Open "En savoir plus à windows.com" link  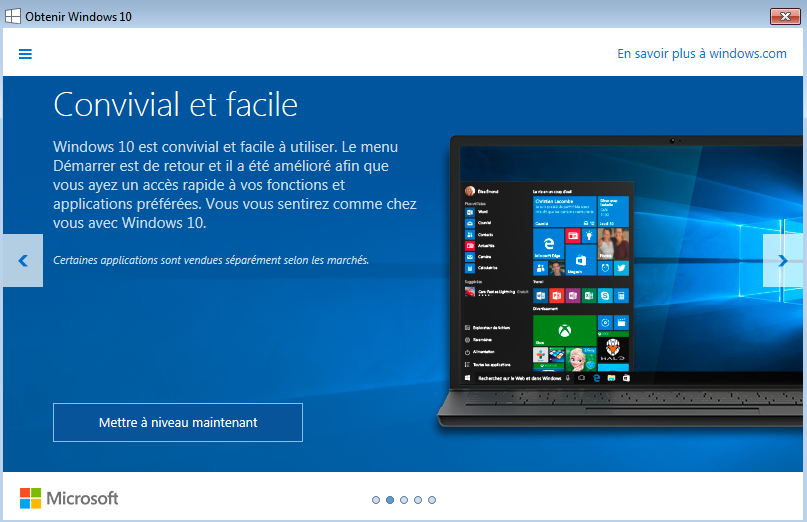[x=701, y=54]
